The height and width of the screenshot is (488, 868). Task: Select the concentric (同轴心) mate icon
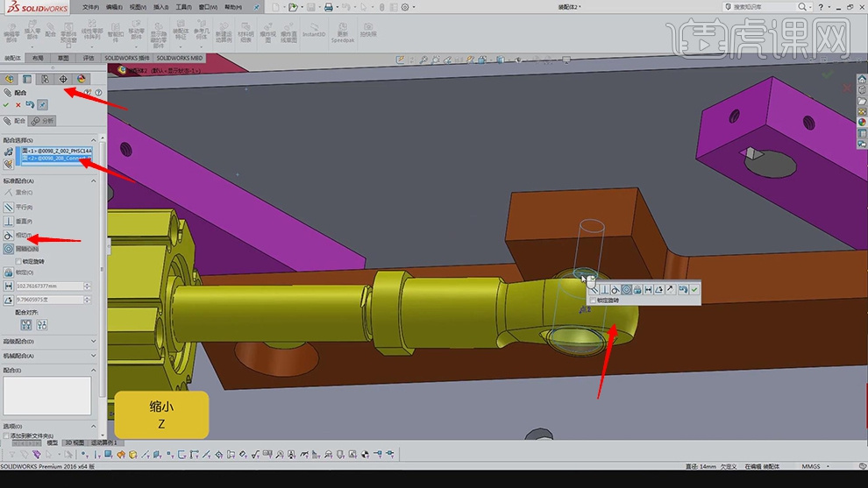tap(9, 249)
